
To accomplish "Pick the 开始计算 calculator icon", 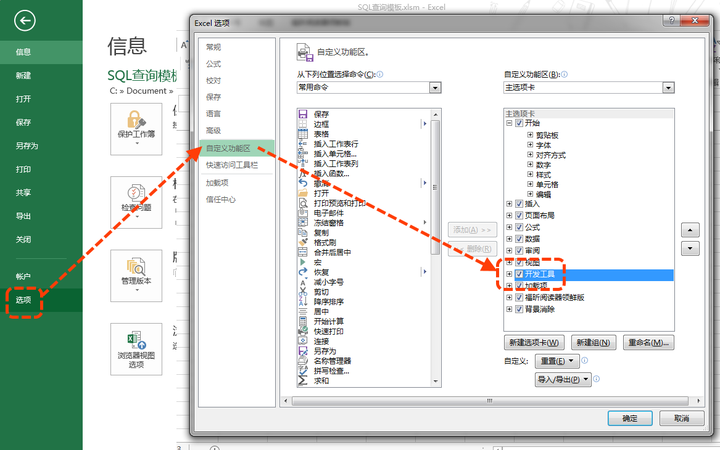I will [x=303, y=321].
